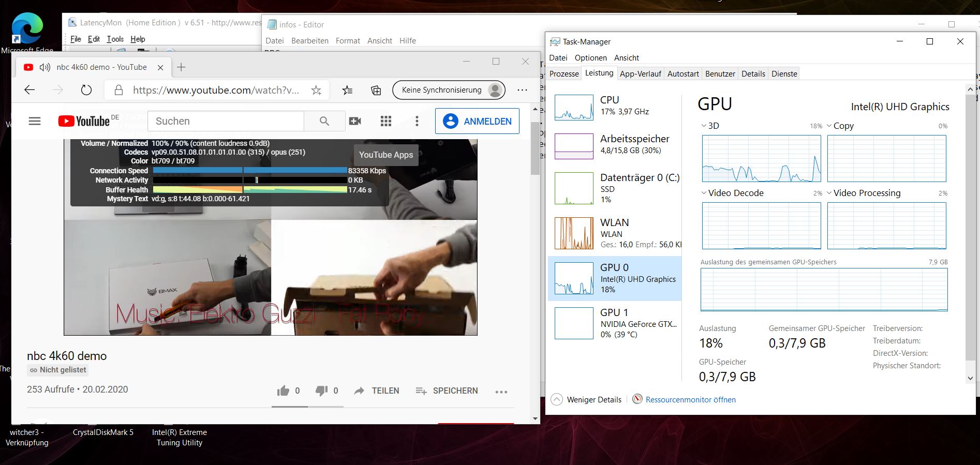980x465 pixels.
Task: Open the Help menu in LatencyMon
Action: click(138, 39)
